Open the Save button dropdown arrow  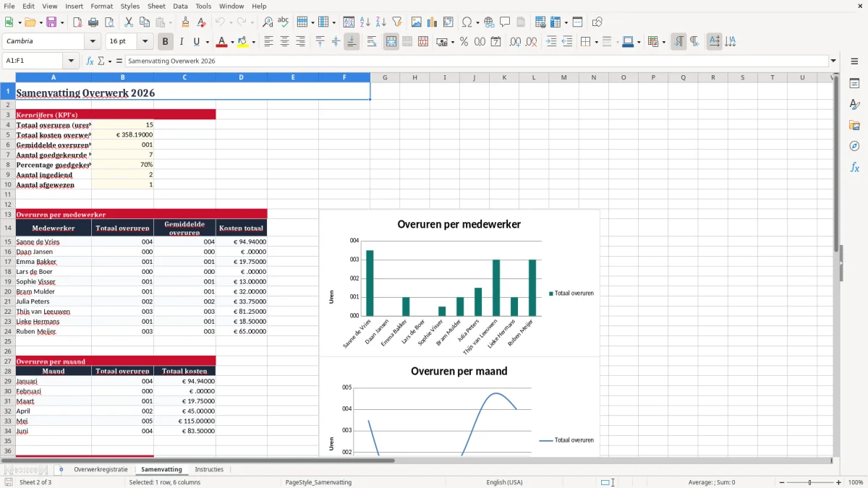[x=62, y=22]
